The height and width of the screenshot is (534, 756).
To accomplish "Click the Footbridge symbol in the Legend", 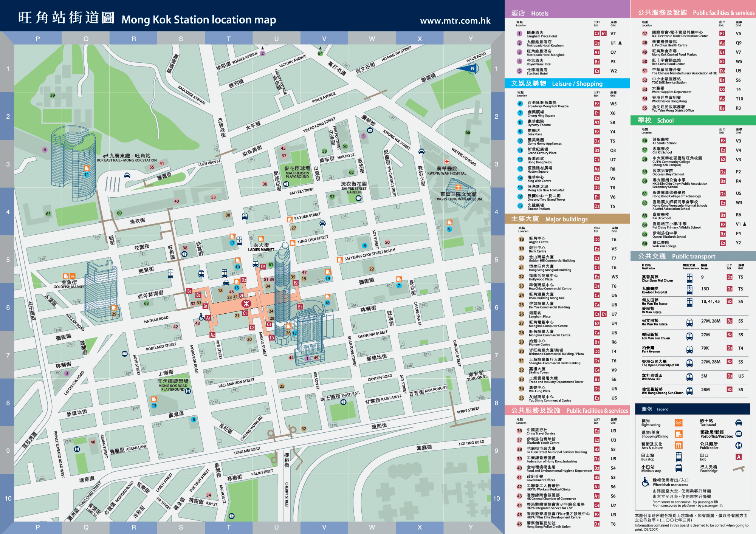I will [739, 469].
